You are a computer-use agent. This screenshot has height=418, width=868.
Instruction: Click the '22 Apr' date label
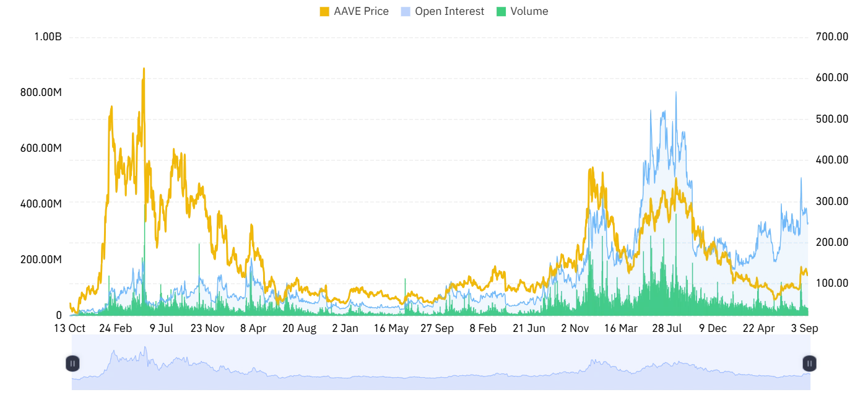758,328
